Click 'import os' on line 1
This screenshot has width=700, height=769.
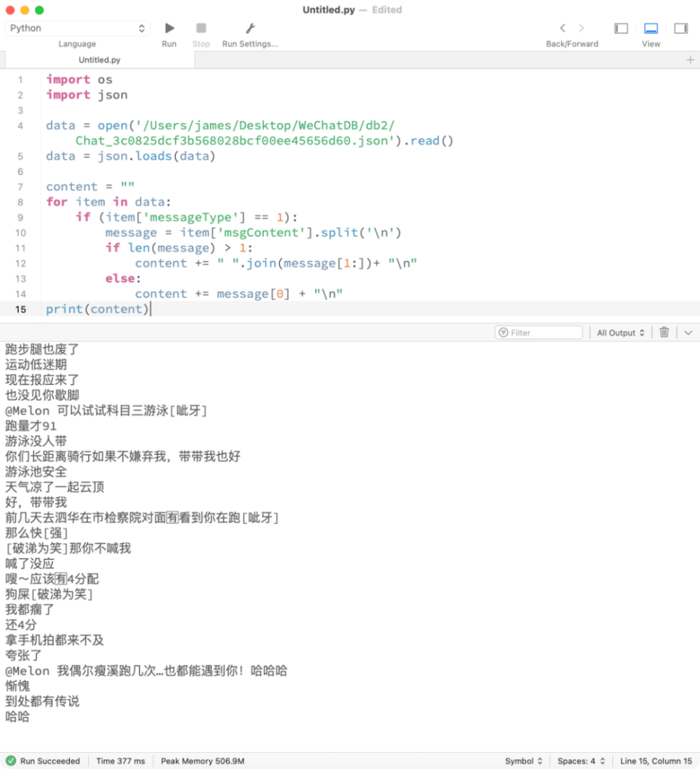(x=79, y=80)
